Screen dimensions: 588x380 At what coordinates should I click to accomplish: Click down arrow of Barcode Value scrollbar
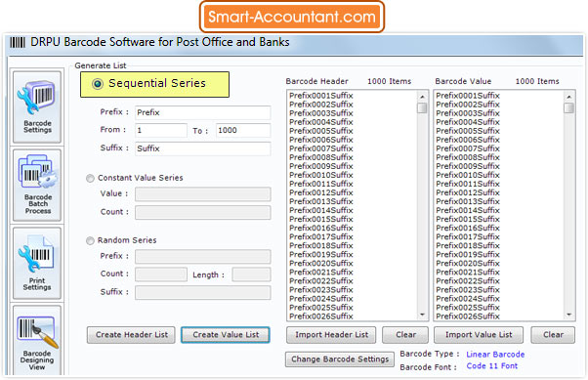click(568, 315)
